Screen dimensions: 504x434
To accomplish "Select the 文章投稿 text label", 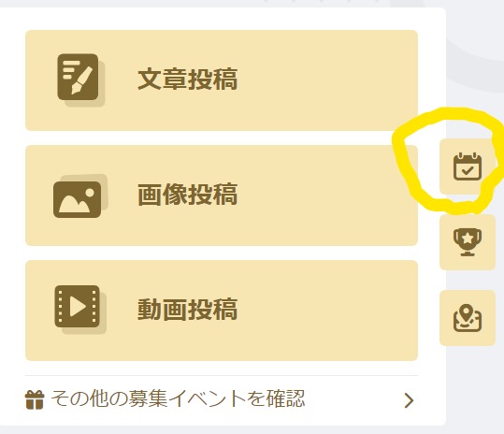I will [x=187, y=80].
